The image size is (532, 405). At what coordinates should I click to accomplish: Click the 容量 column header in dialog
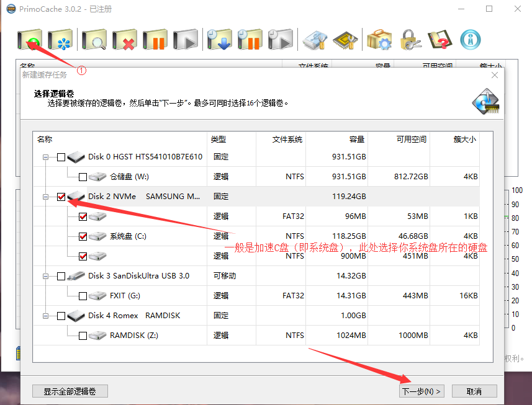[336, 140]
